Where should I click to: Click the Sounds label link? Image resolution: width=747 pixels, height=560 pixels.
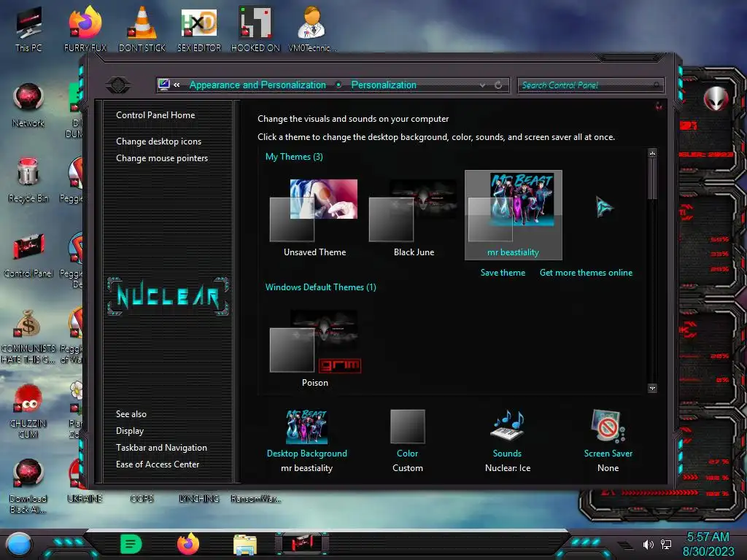[507, 454]
